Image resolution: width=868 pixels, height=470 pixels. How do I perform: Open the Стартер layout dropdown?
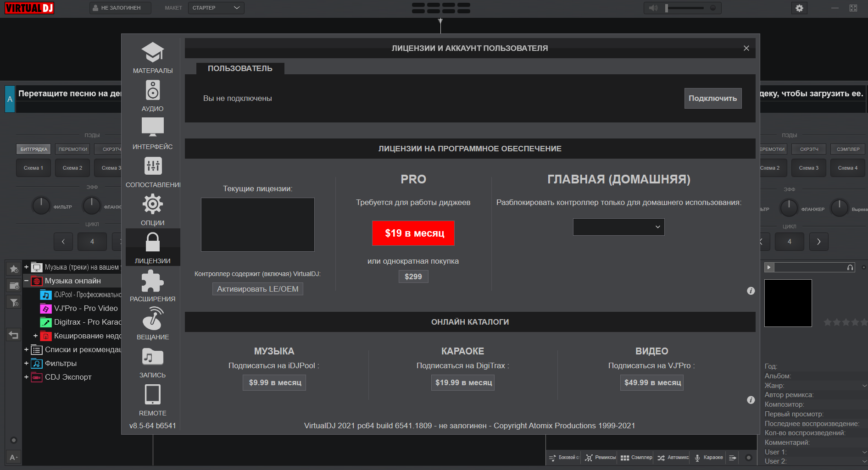pyautogui.click(x=216, y=8)
